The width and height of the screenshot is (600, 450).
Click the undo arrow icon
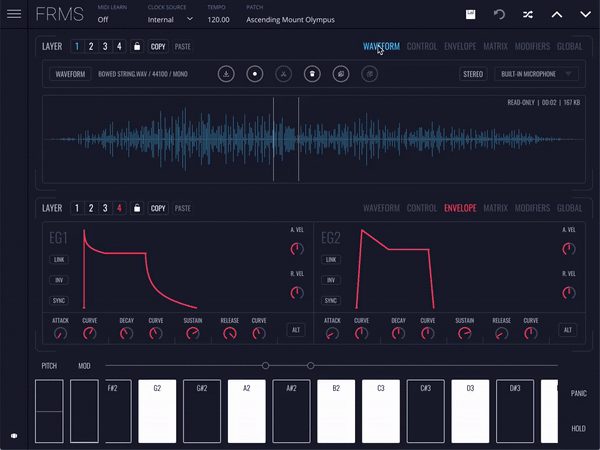point(499,14)
